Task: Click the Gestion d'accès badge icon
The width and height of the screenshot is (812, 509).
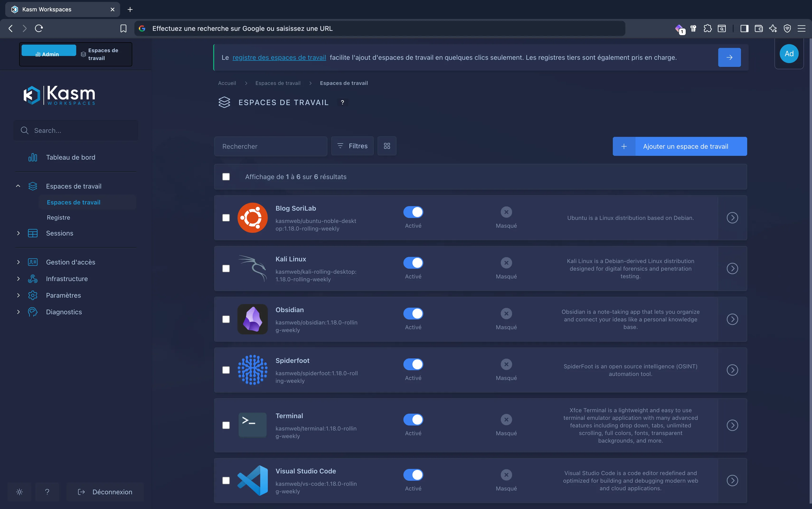Action: [32, 262]
